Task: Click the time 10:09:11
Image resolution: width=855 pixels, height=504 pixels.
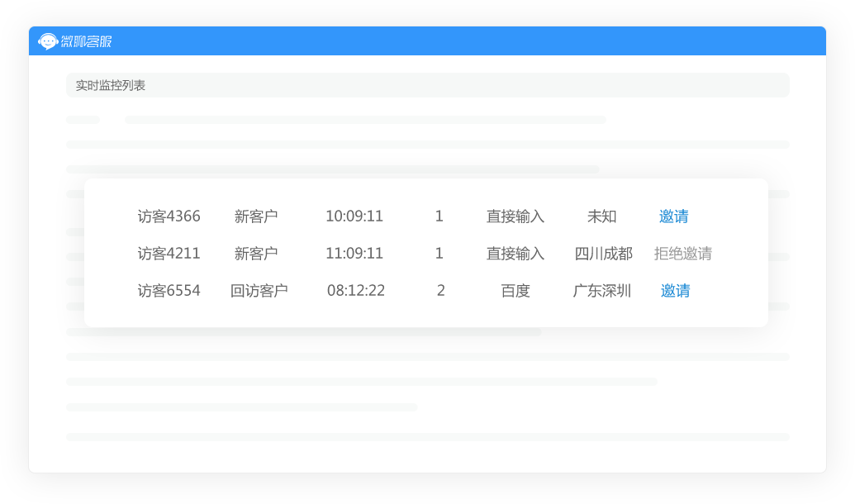Action: pyautogui.click(x=354, y=216)
